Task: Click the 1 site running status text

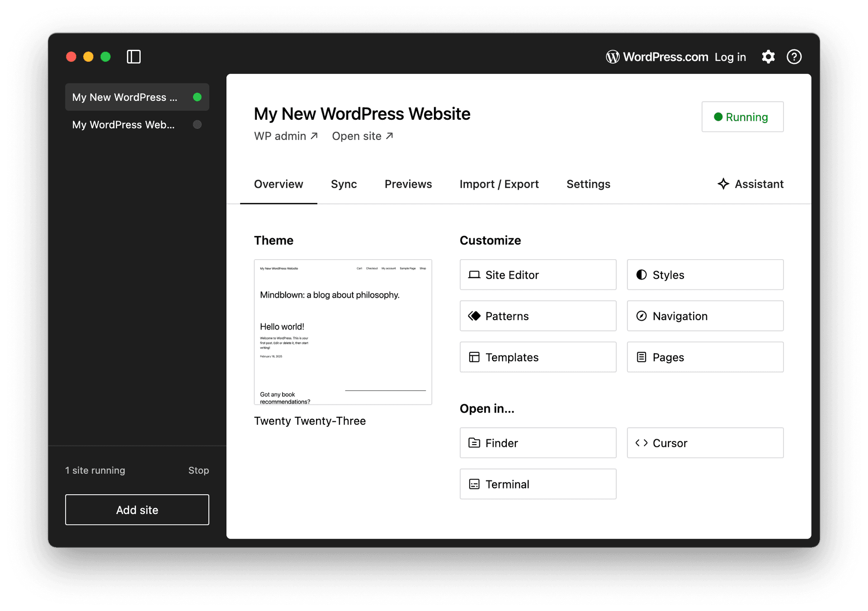Action: 95,470
